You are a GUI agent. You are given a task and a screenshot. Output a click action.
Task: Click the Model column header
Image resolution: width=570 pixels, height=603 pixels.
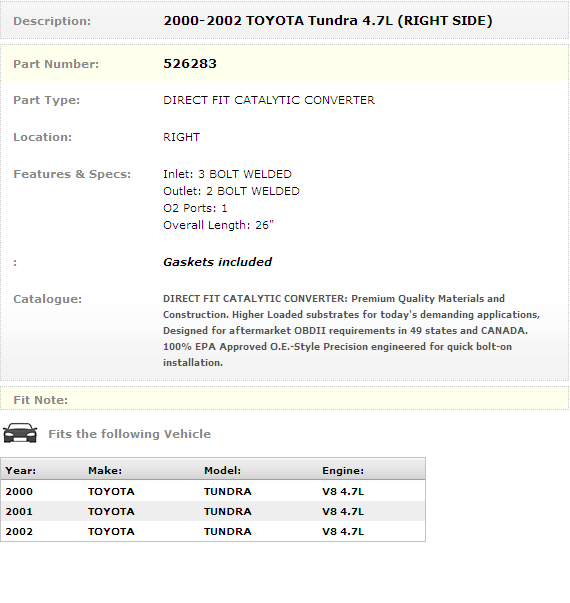tap(222, 470)
